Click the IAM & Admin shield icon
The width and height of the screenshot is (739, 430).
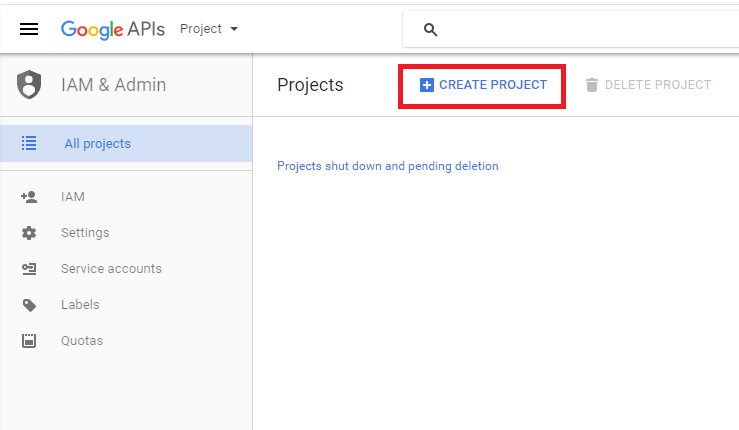click(x=30, y=85)
